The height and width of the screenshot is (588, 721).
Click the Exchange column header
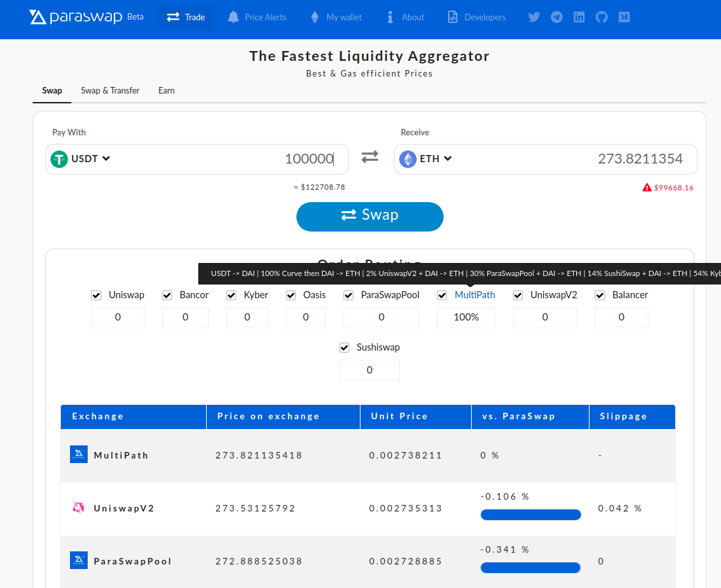[133, 417]
